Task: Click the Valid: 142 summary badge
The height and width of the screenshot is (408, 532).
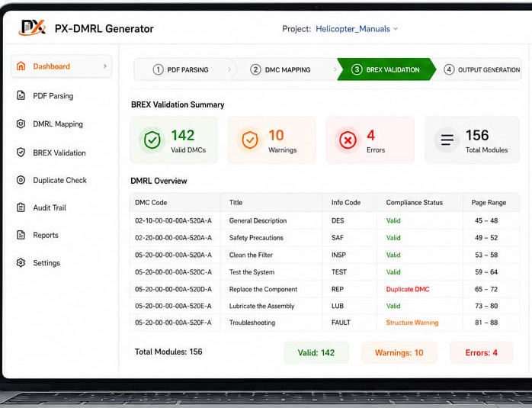Action: tap(316, 352)
